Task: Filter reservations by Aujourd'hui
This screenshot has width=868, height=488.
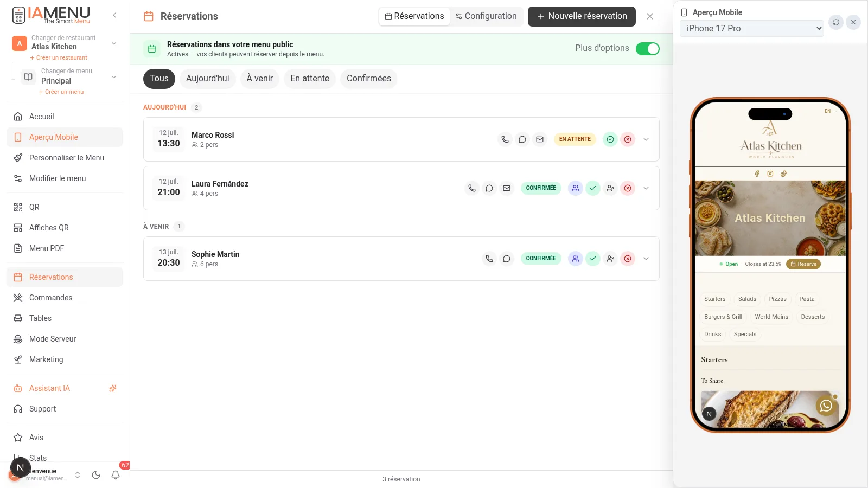Action: tap(208, 79)
